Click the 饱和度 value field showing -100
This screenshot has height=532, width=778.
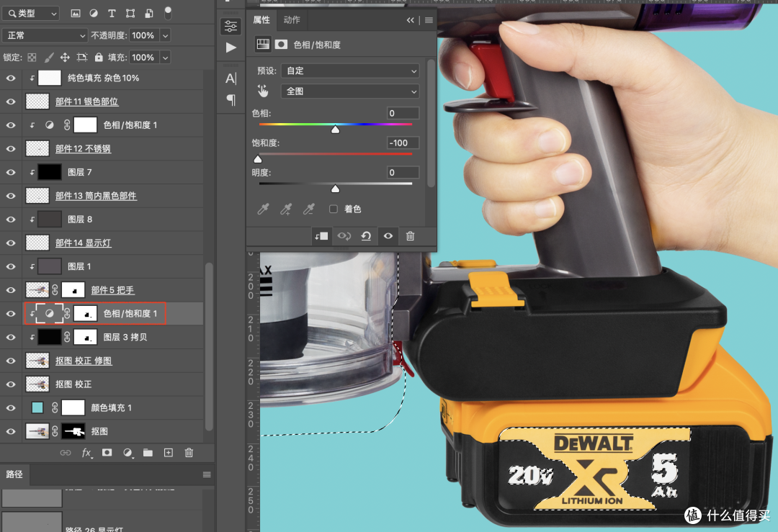click(403, 143)
